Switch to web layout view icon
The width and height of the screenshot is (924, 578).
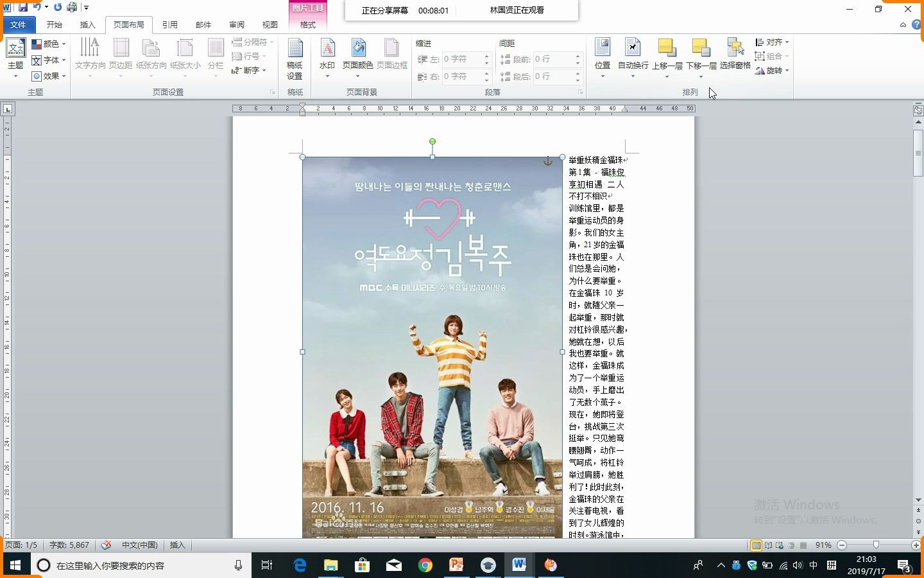coord(780,545)
